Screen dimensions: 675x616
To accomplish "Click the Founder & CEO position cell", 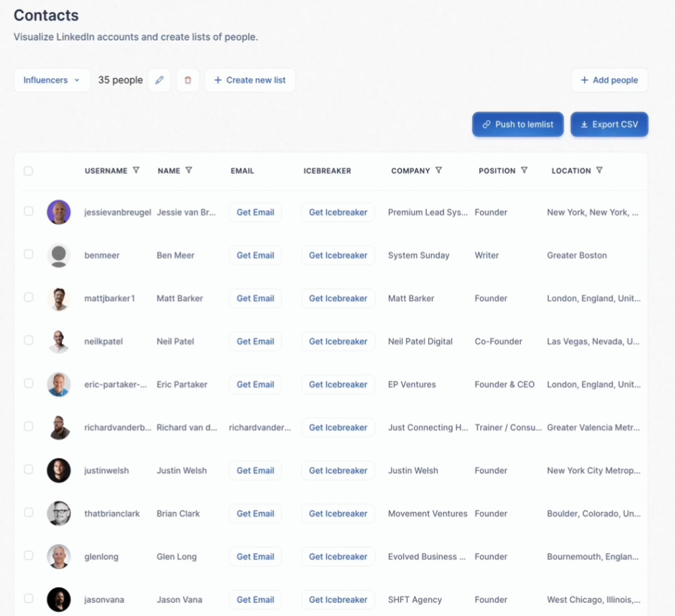I will click(504, 384).
